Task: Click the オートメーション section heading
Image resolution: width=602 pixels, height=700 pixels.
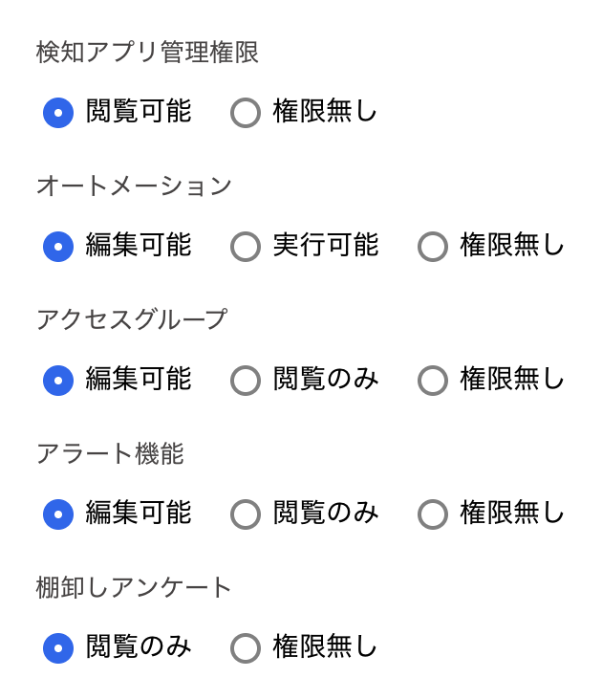Action: click(x=134, y=186)
